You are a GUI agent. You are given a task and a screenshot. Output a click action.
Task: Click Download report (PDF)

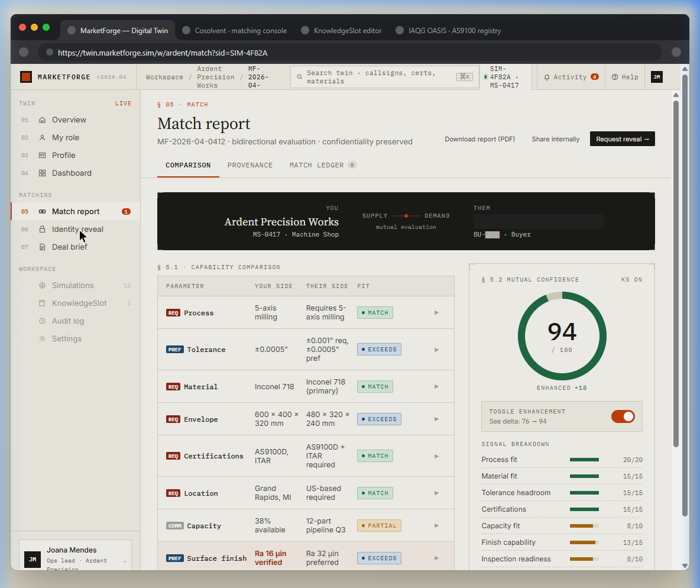point(479,139)
